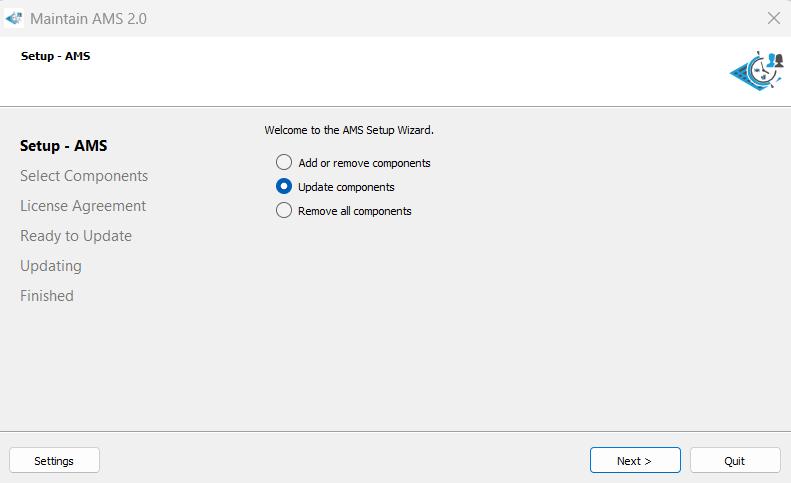Go to the 'Select Components' sidebar step
The image size is (791, 483).
[x=84, y=176]
